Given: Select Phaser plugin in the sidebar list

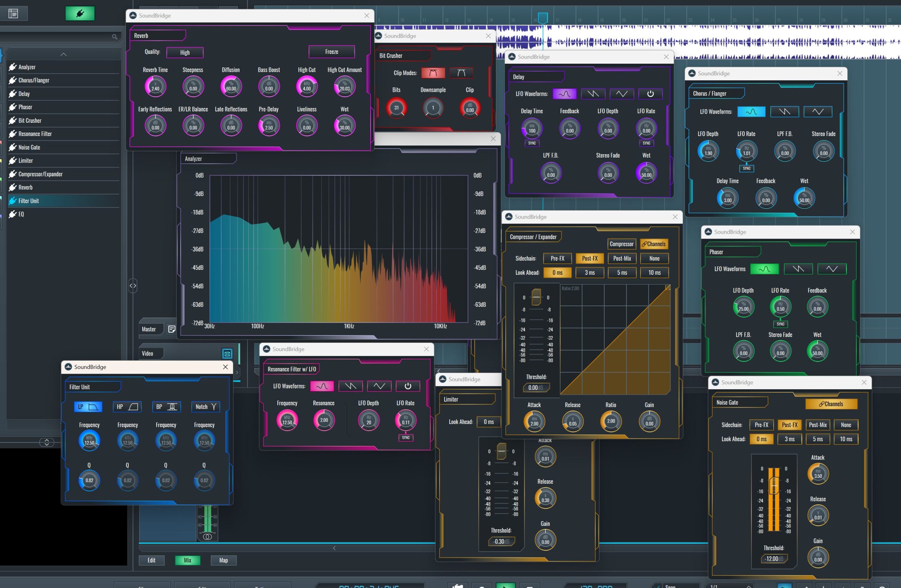Looking at the screenshot, I should tap(64, 107).
